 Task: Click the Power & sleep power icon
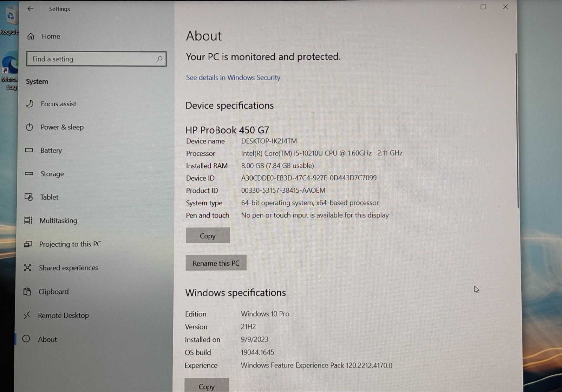30,127
